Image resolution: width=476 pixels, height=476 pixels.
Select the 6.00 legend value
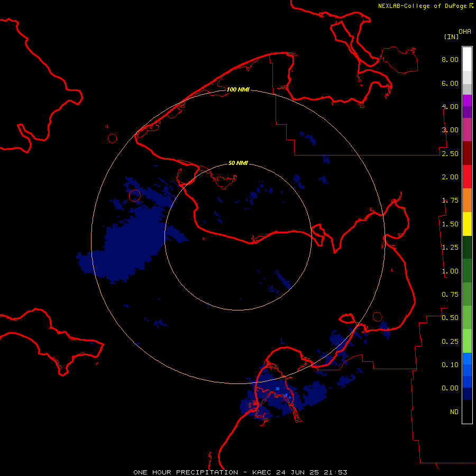click(x=450, y=83)
